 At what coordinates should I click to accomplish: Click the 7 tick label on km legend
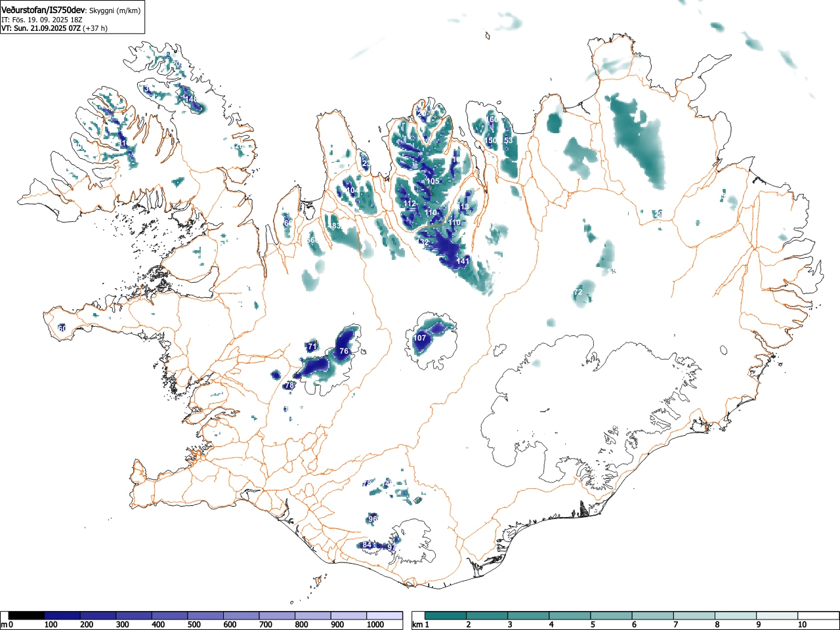pos(675,625)
